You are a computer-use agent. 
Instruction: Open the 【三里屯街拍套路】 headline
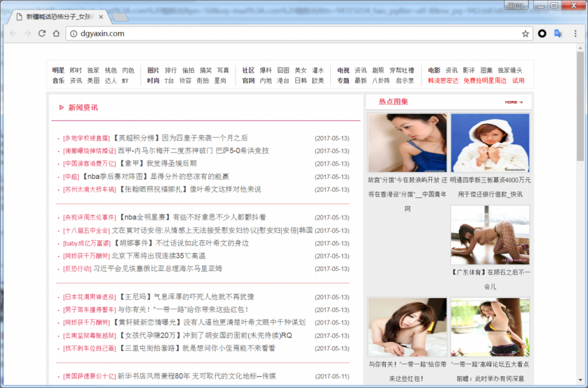point(196,348)
